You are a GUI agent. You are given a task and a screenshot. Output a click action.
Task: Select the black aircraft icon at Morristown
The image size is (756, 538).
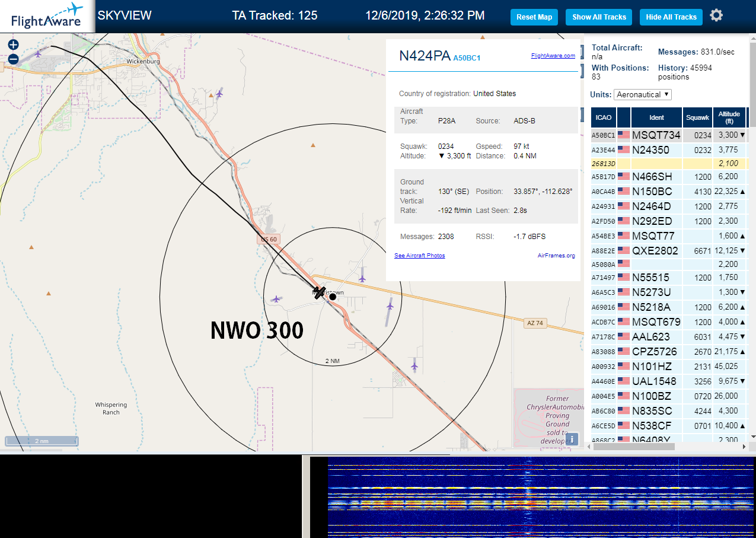pos(320,292)
